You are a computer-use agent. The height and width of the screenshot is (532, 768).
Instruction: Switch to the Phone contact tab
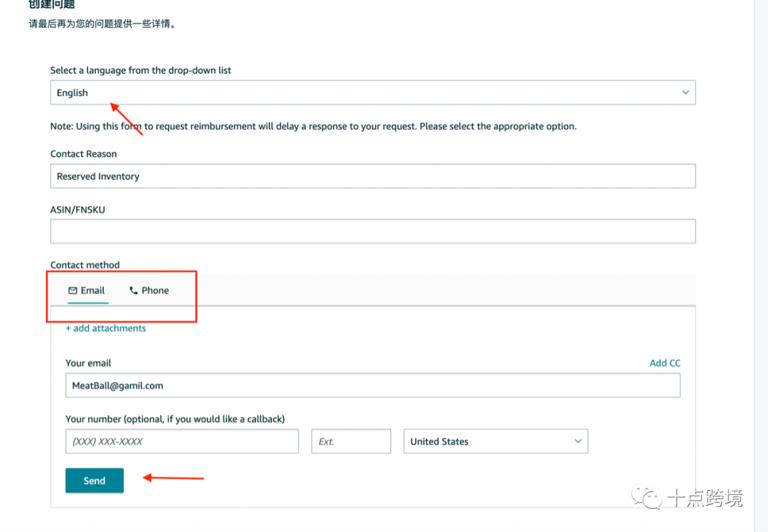149,290
